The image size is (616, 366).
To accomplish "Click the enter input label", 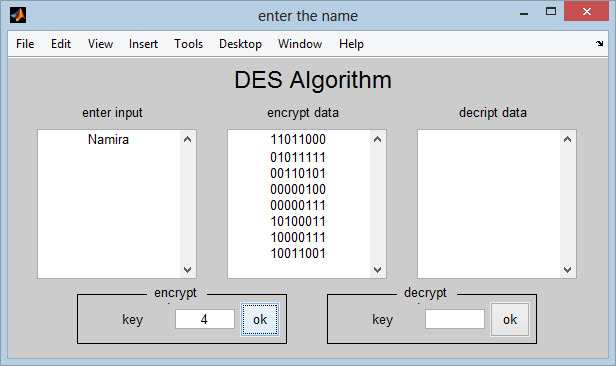I will click(x=112, y=113).
